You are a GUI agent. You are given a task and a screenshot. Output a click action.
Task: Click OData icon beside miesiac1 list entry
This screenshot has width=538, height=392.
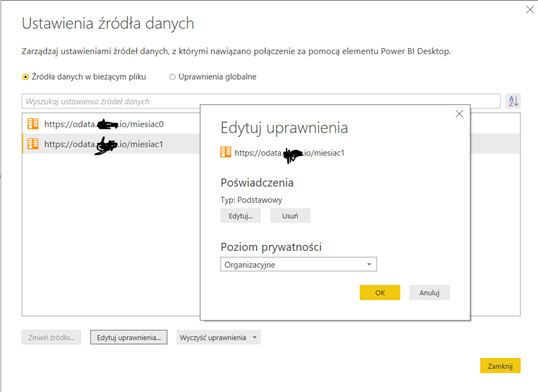point(33,144)
